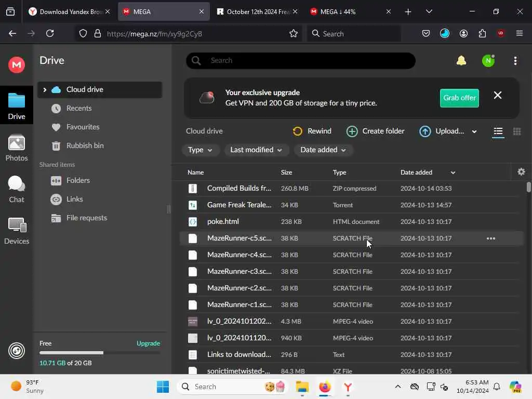This screenshot has height=399, width=532.
Task: Open MEGA three-dot main menu
Action: 515,61
